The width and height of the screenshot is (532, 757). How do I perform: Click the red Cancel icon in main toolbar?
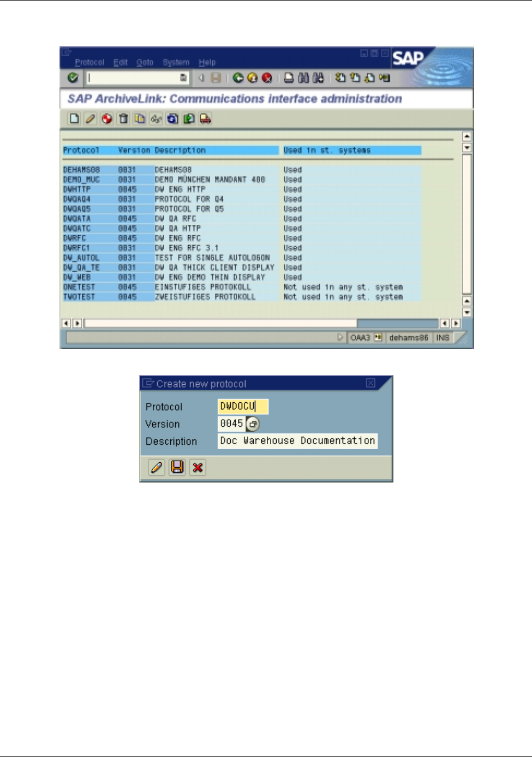click(x=267, y=78)
